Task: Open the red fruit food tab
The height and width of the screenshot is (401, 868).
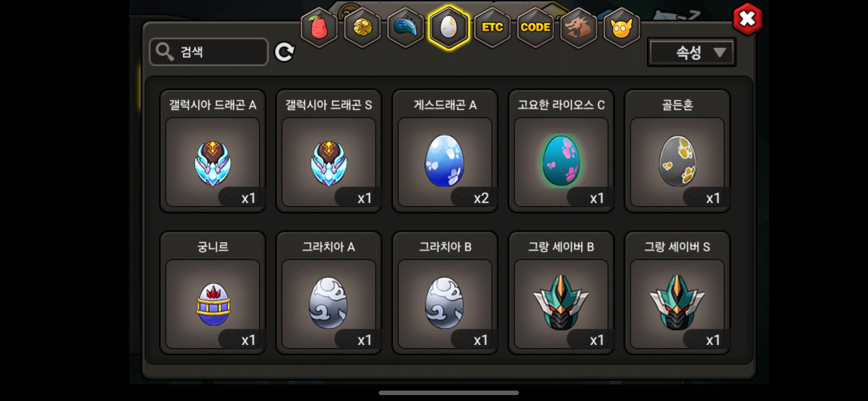Action: (319, 27)
